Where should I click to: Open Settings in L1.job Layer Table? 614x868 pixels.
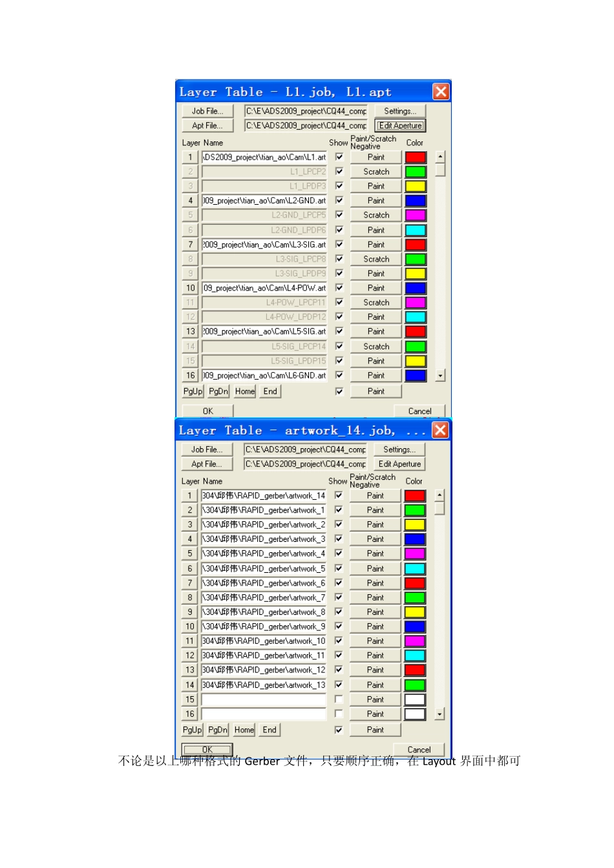[x=400, y=111]
